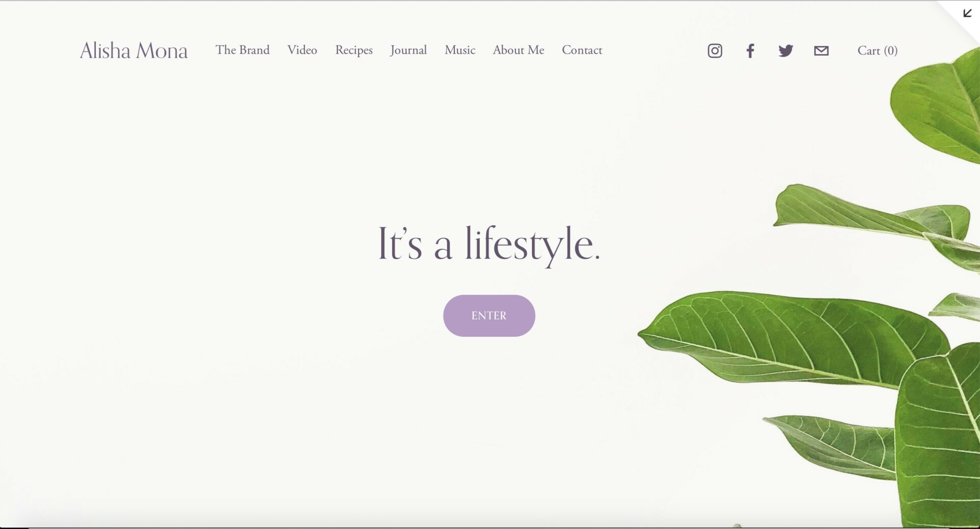Visit the About Me page
The width and height of the screenshot is (980, 529).
pyautogui.click(x=518, y=50)
